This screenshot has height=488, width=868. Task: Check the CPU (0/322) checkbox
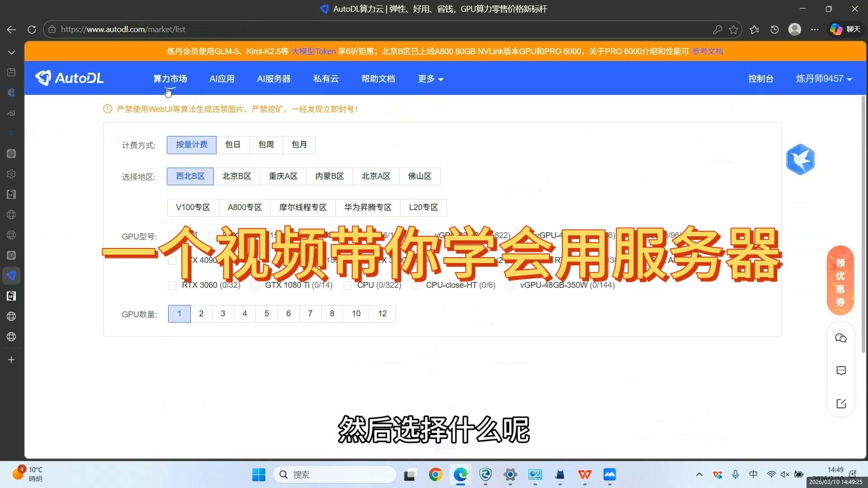347,286
